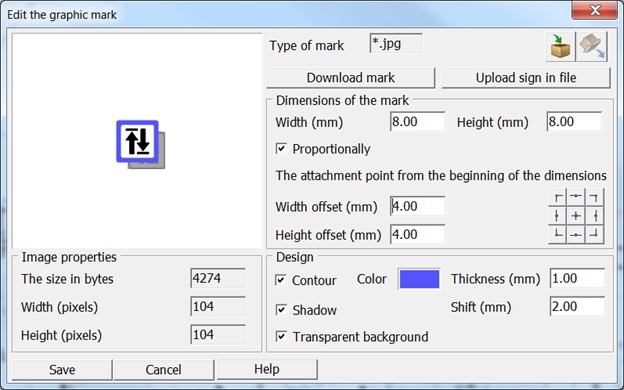Click the Download mark button
This screenshot has width=624, height=390.
tap(350, 78)
